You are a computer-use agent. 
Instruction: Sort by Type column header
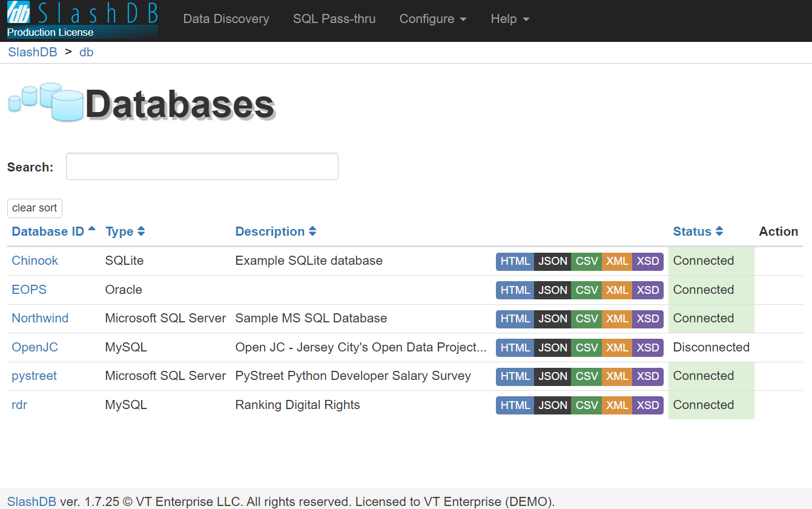pos(125,231)
